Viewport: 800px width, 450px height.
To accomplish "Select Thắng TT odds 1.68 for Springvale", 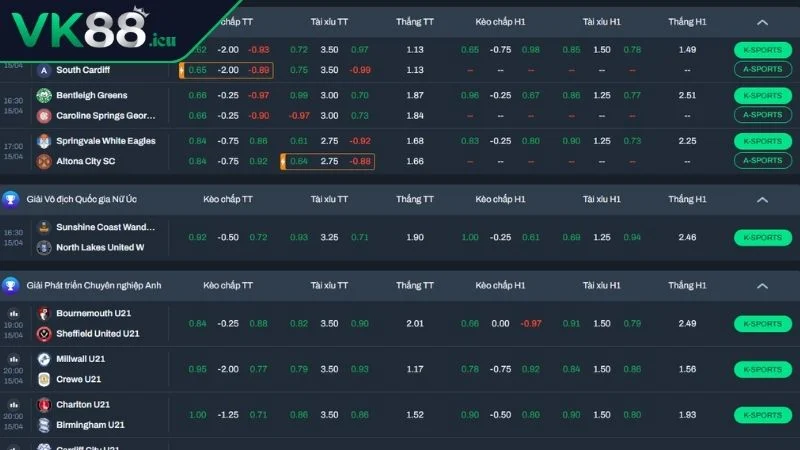I will 415,141.
